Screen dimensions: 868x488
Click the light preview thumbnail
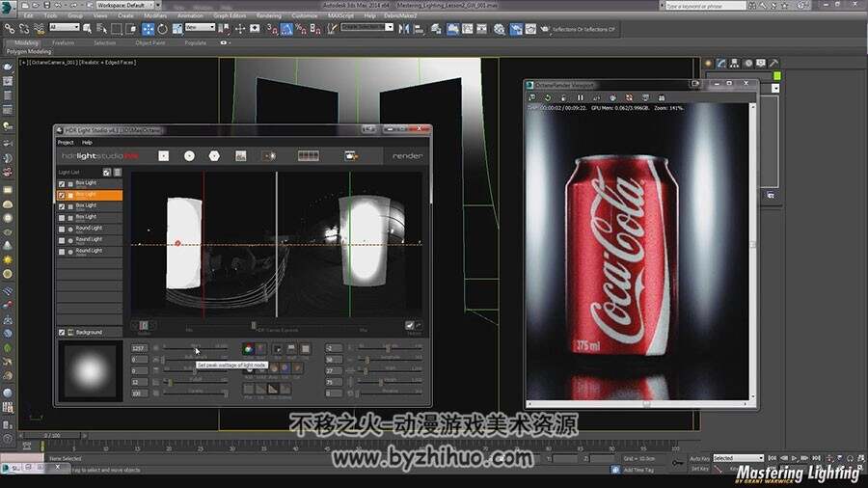[89, 370]
